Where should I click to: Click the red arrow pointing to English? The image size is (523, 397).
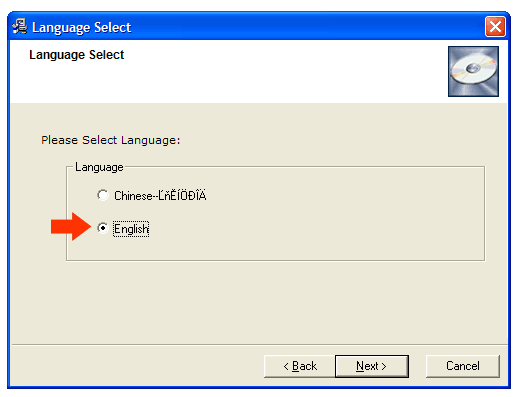pyautogui.click(x=71, y=227)
